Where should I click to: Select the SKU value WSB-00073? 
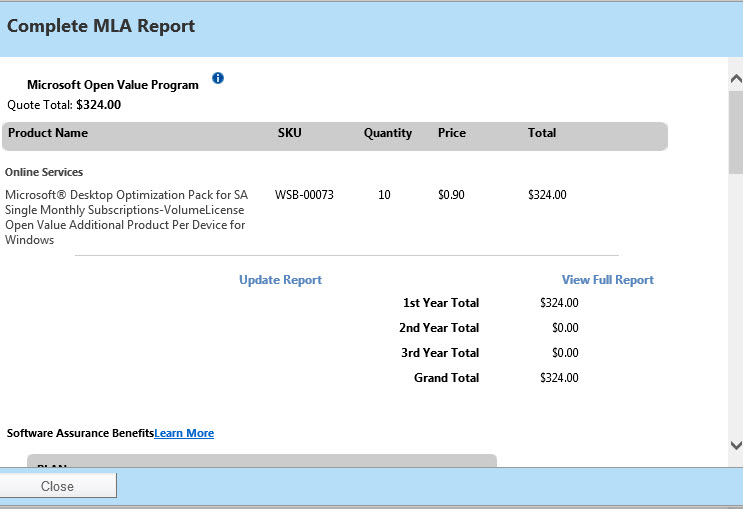click(x=304, y=195)
